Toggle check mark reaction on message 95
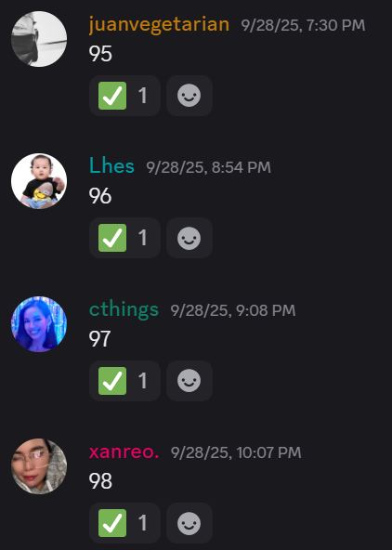Image resolution: width=392 pixels, height=550 pixels. pos(124,96)
